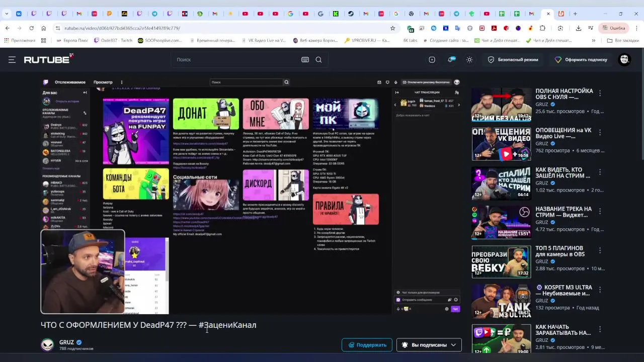
Task: Open options for KOSPET M3 ULTRA video
Action: click(x=600, y=289)
